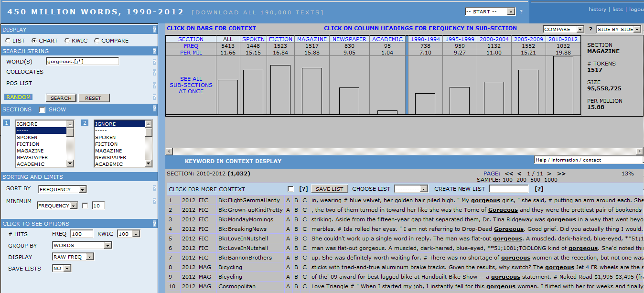
Task: Click the MAGAZINE column heading
Action: [x=311, y=39]
